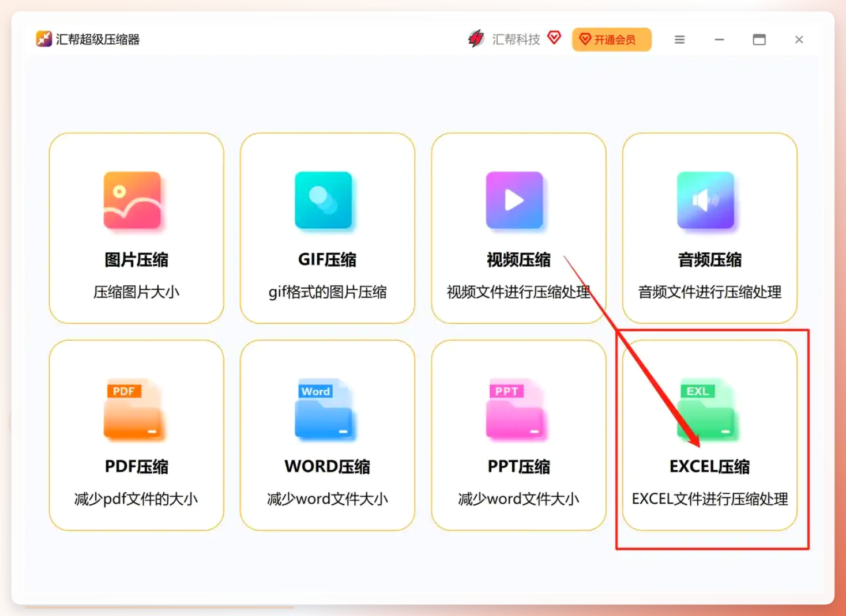Open the EXL folder icon
The width and height of the screenshot is (846, 616).
click(x=706, y=410)
